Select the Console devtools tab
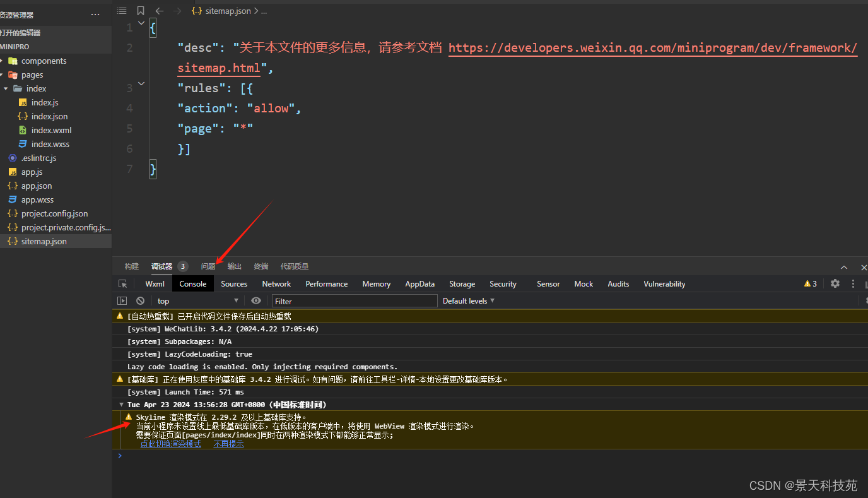 tap(193, 284)
